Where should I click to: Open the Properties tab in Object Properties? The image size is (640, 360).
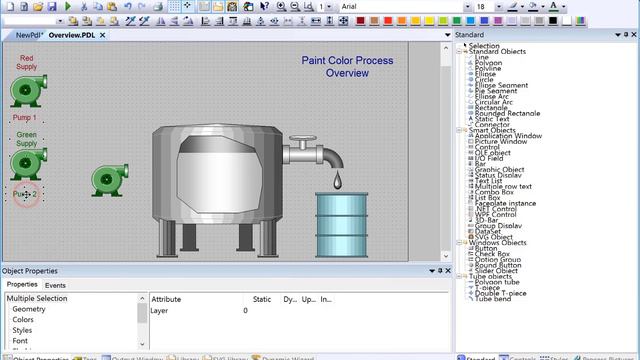22,284
